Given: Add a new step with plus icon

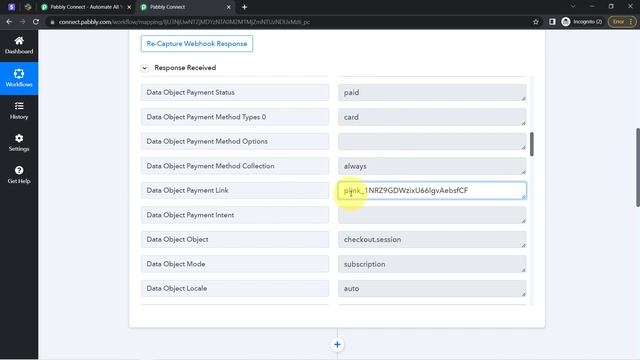Looking at the screenshot, I should coord(337,344).
